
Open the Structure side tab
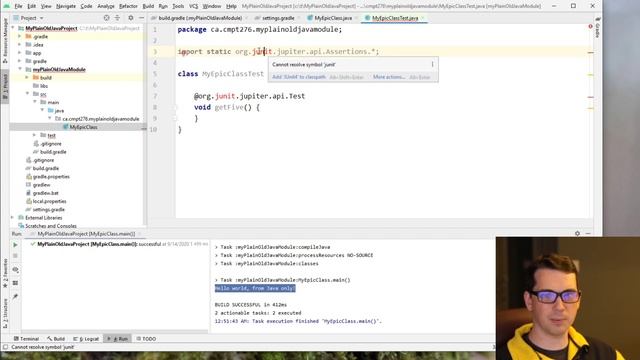(x=5, y=313)
